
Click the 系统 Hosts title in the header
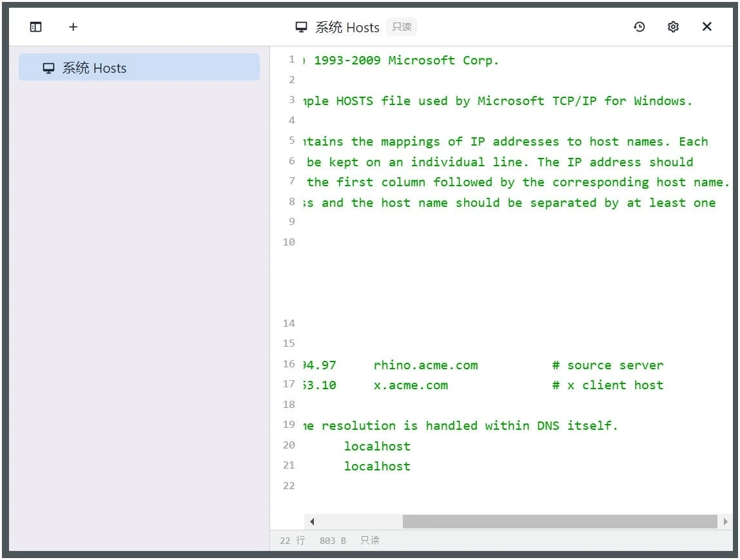coord(347,27)
